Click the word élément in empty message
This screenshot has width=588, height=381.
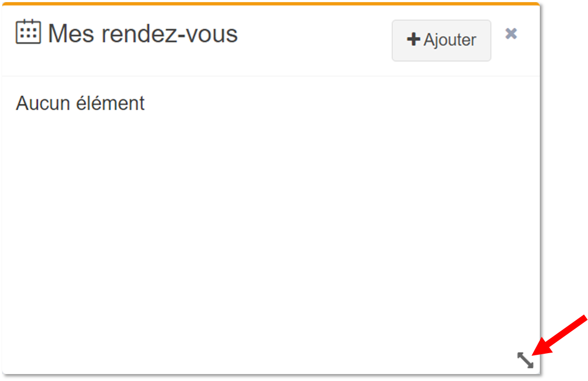pos(110,103)
